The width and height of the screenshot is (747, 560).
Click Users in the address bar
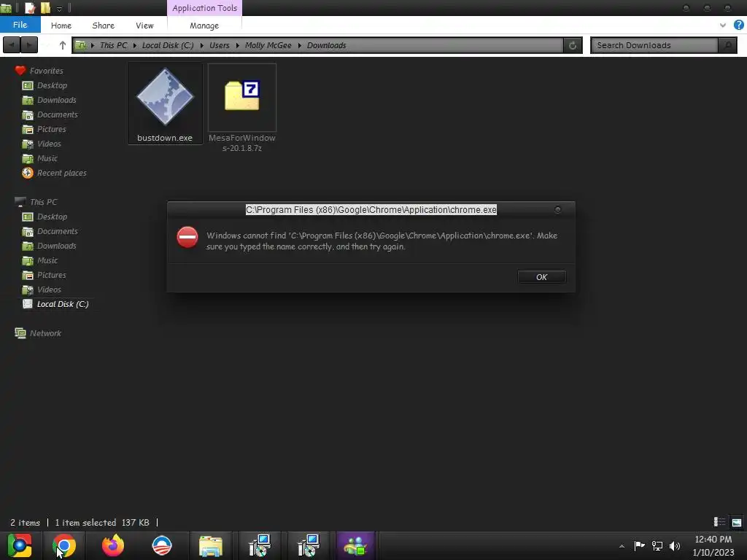pos(219,45)
